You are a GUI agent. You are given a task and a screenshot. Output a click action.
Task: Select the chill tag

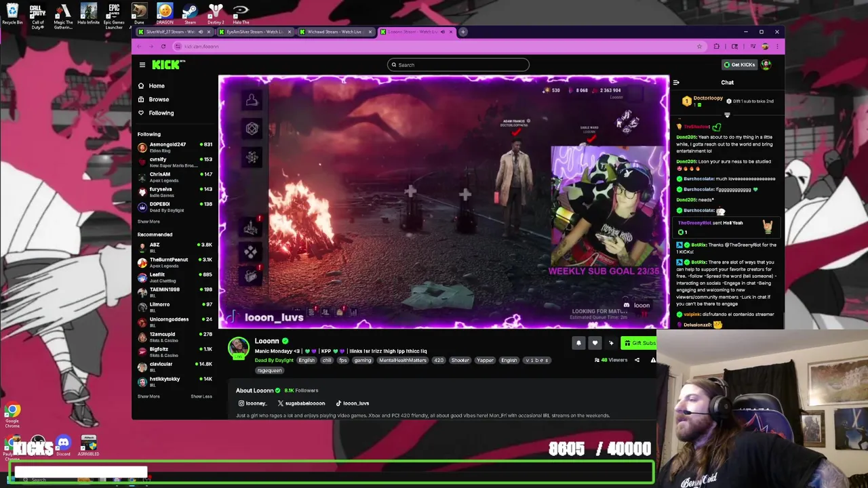[x=327, y=361]
